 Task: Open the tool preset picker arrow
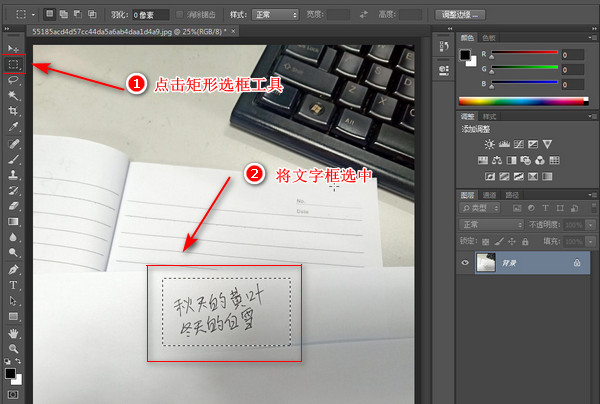click(33, 15)
